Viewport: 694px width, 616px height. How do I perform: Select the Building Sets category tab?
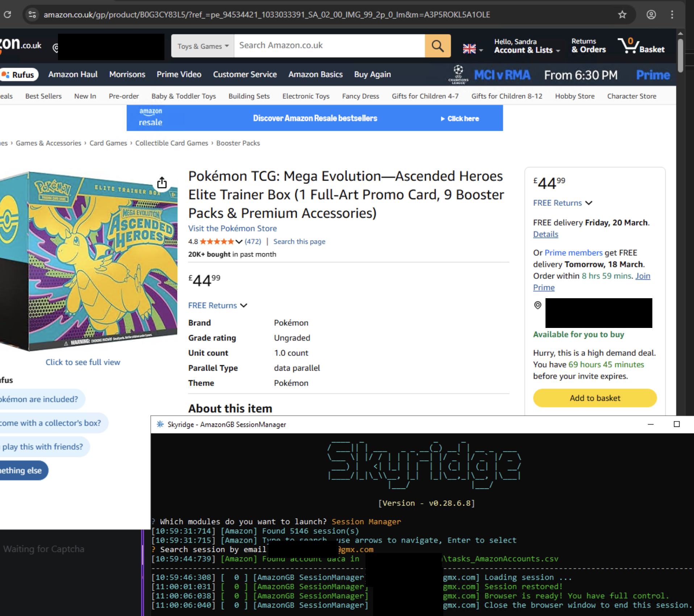[249, 96]
